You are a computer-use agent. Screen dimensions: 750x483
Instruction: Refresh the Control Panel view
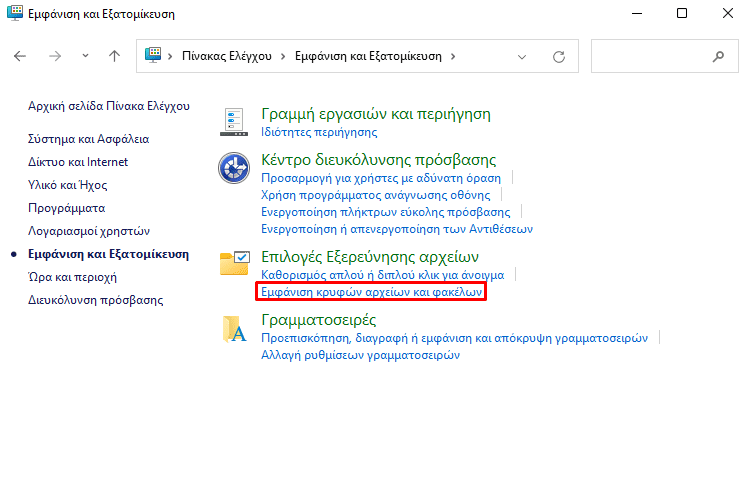point(559,57)
